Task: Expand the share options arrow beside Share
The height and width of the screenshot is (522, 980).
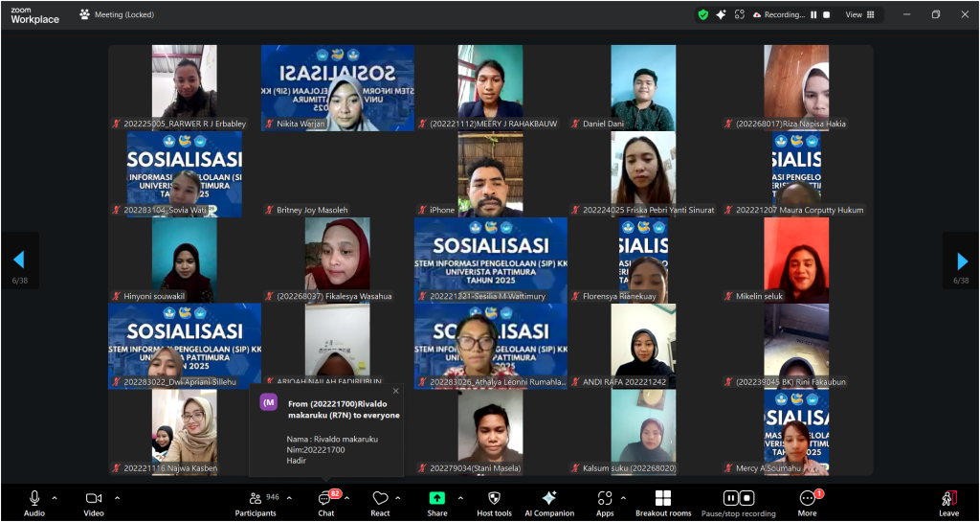Action: (460, 497)
